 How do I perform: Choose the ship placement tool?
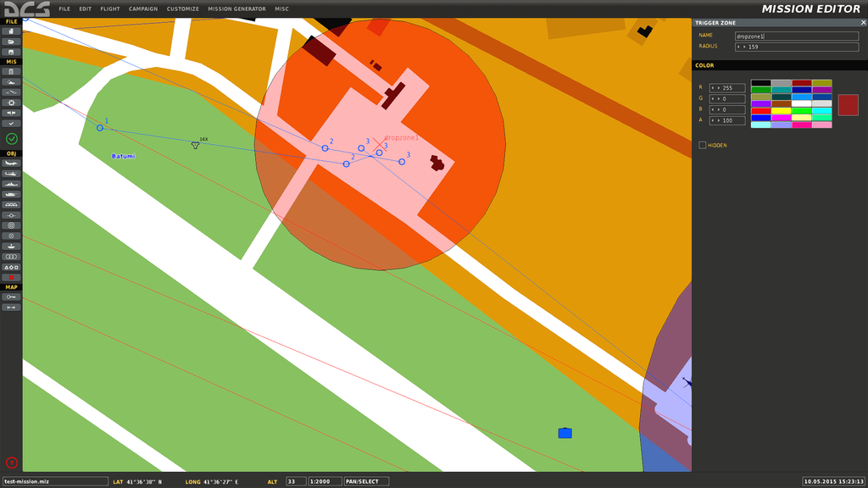click(12, 184)
